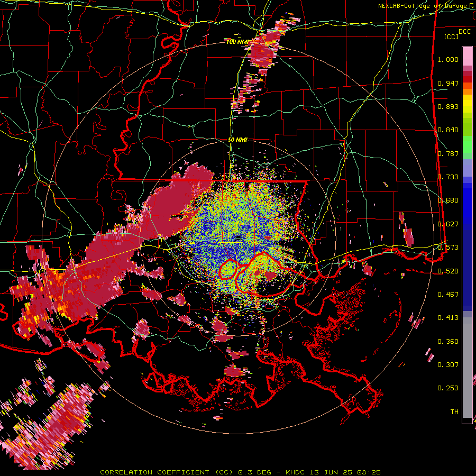This screenshot has height=476, width=476.
Task: Click the 0.3 DEG elevation text
Action: (254, 472)
